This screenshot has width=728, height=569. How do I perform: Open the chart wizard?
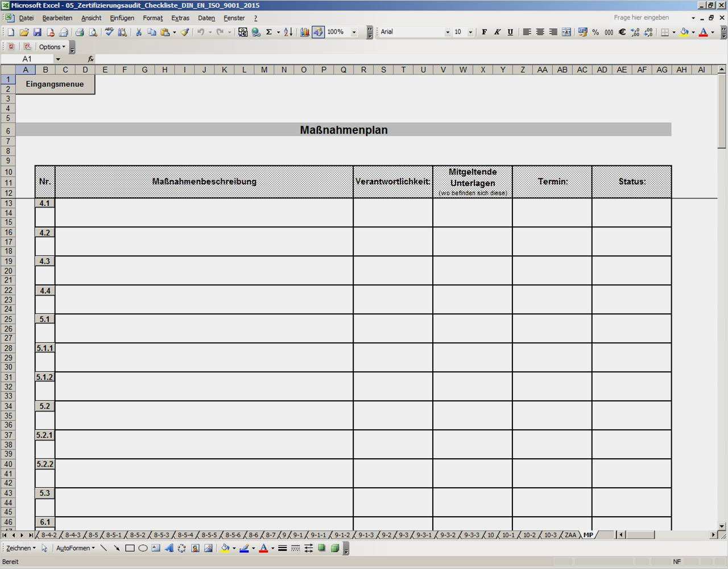click(305, 32)
